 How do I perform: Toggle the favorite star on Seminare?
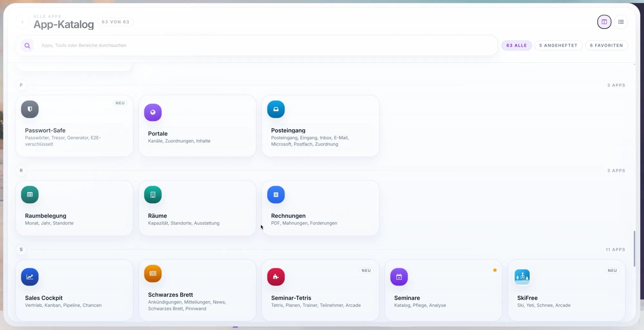495,270
